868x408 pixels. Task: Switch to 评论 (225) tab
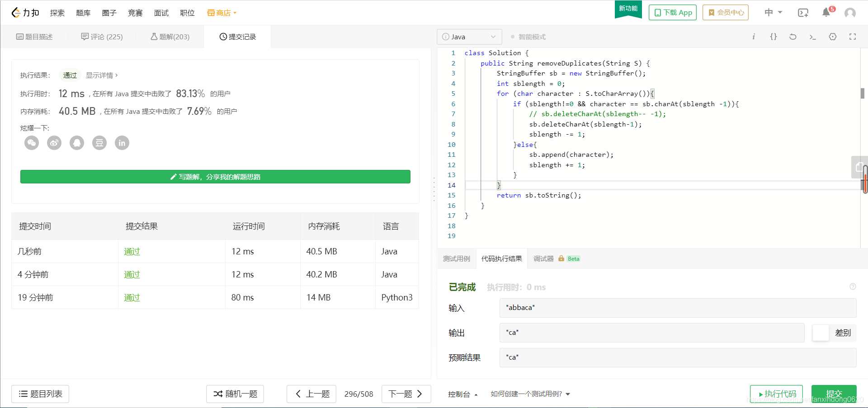pyautogui.click(x=102, y=37)
